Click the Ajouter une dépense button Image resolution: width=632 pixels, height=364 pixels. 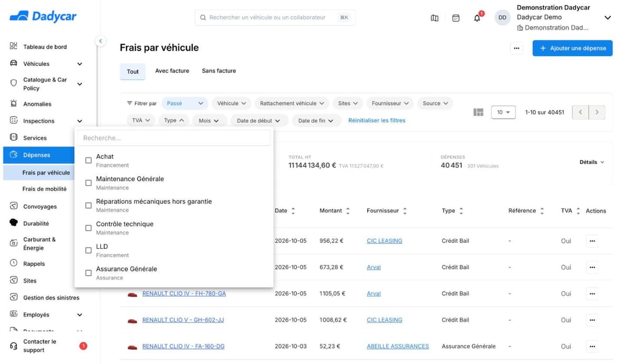[572, 48]
